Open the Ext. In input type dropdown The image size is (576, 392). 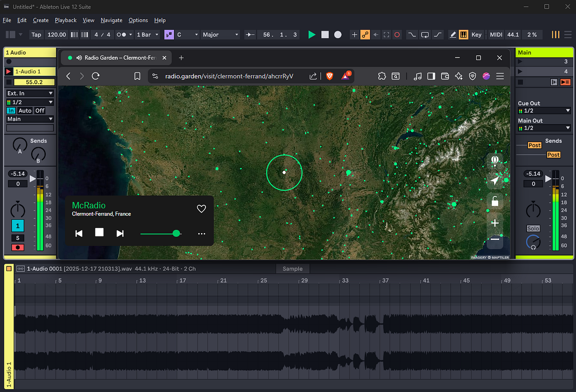(30, 93)
